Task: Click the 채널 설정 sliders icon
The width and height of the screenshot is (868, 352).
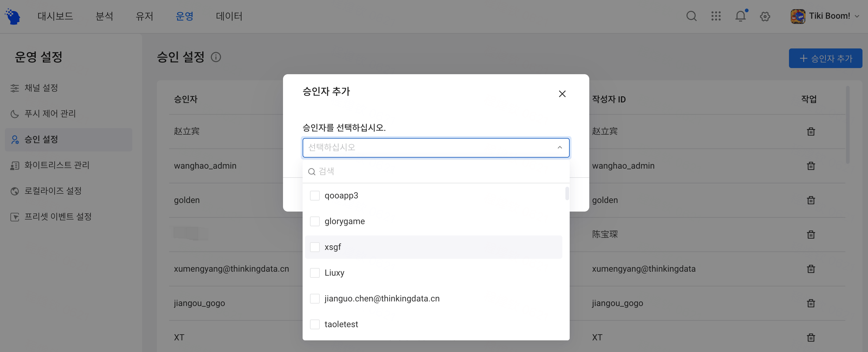Action: point(14,88)
